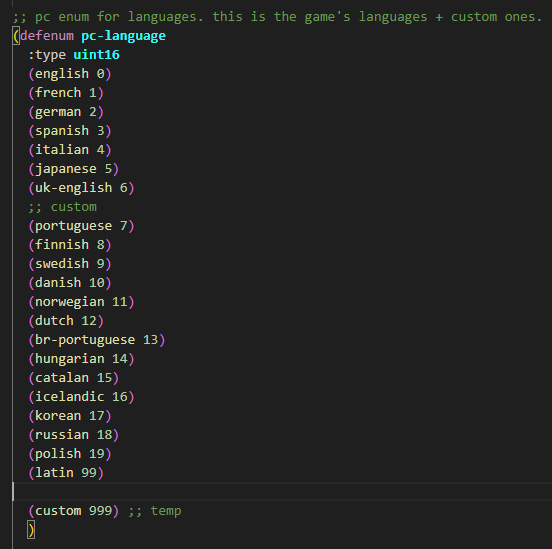Viewport: 552px width, 549px height.
Task: Click the ';; temp' comment
Action: click(x=155, y=511)
